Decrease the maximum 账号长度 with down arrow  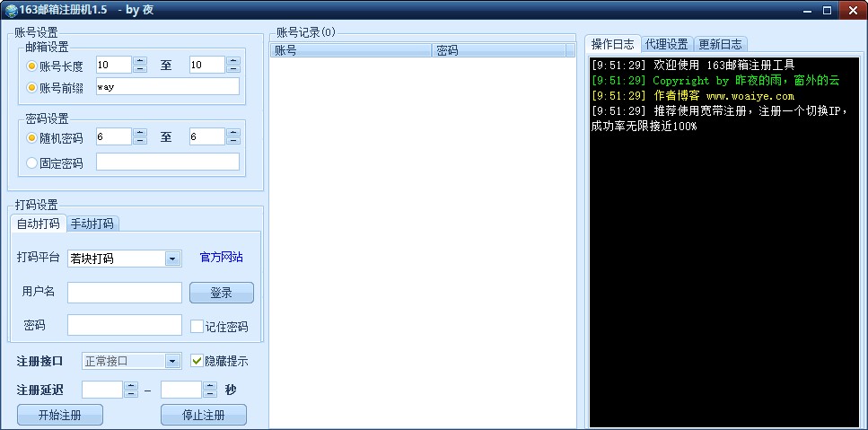tap(233, 69)
